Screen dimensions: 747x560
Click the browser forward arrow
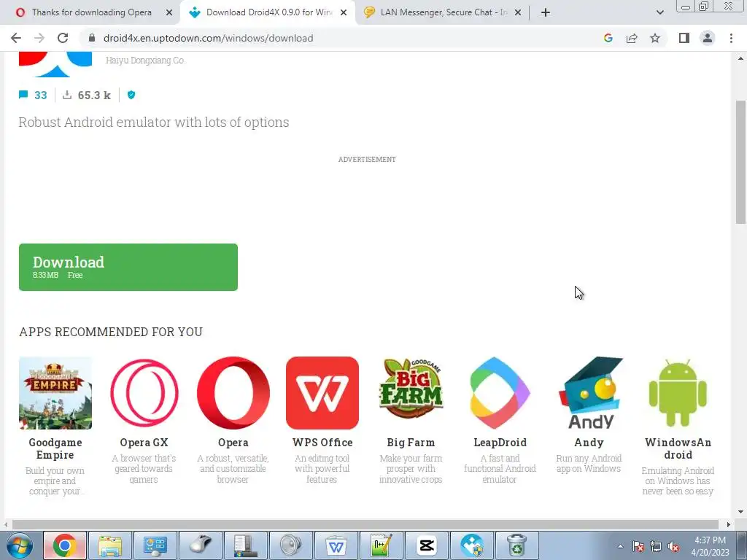point(39,38)
